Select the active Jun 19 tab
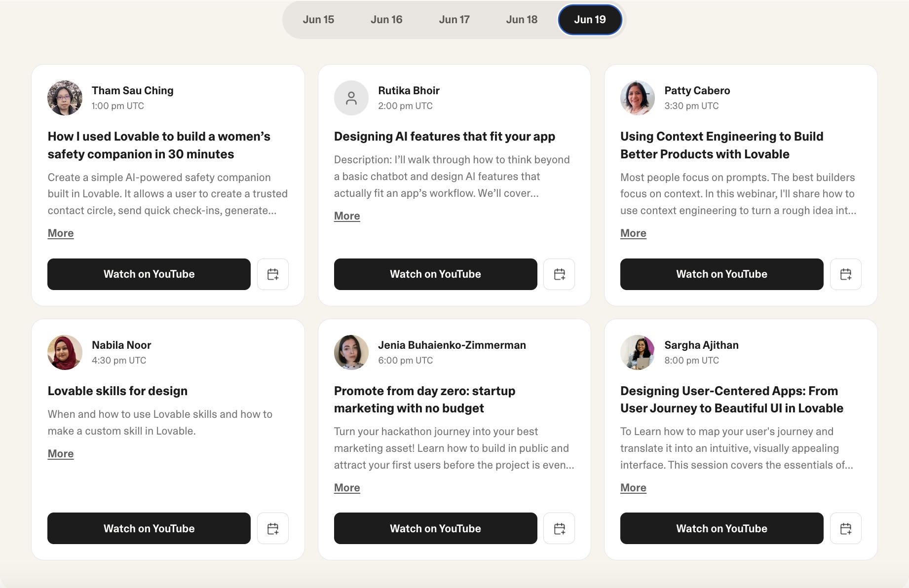 (590, 20)
